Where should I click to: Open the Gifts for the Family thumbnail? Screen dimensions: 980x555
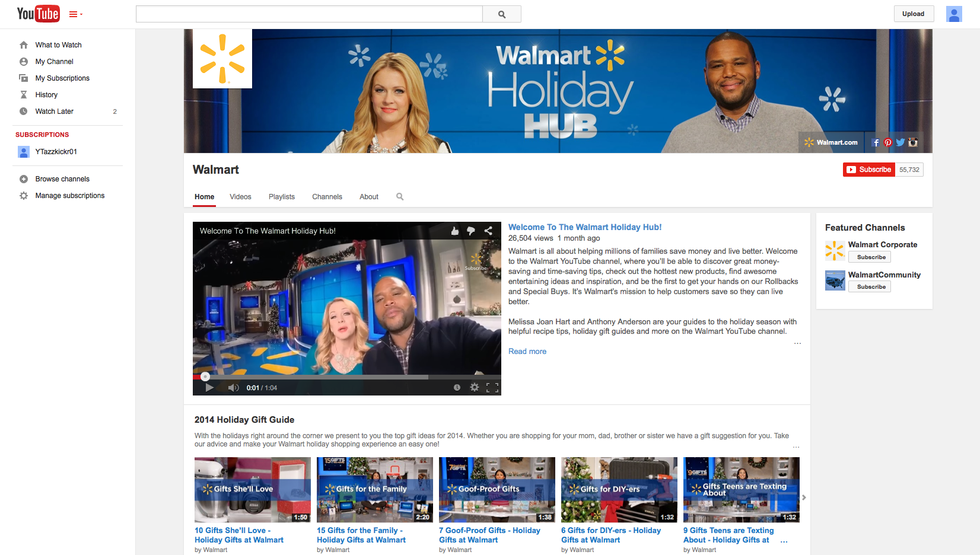(x=375, y=490)
